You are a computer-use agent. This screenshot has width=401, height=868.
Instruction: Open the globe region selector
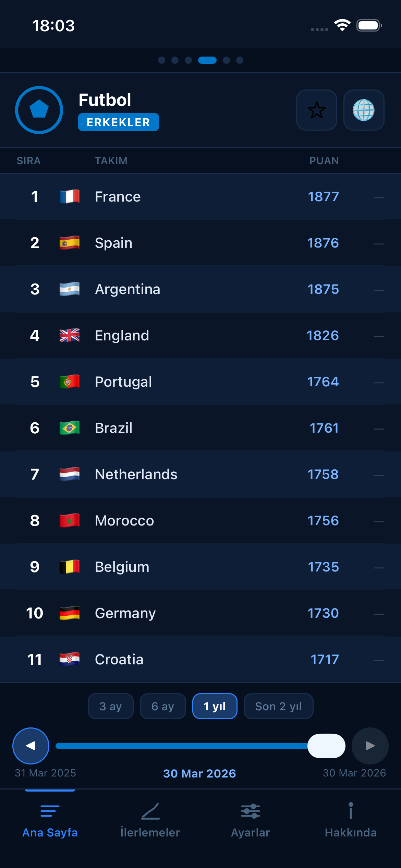pyautogui.click(x=364, y=110)
